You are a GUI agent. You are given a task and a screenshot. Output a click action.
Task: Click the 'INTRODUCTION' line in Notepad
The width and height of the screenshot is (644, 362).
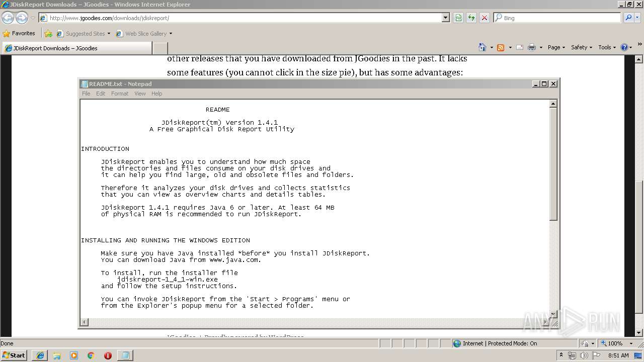tap(105, 149)
